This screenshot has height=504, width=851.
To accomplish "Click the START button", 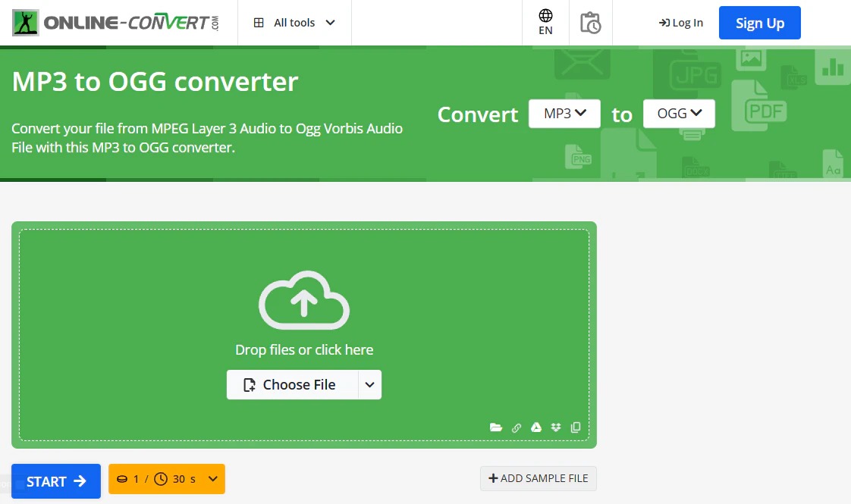I will click(56, 481).
